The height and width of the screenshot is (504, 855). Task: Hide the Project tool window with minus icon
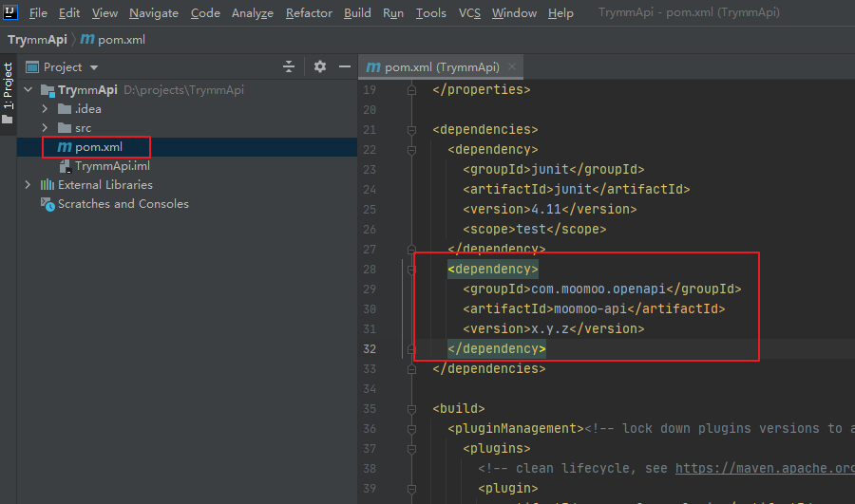click(344, 67)
